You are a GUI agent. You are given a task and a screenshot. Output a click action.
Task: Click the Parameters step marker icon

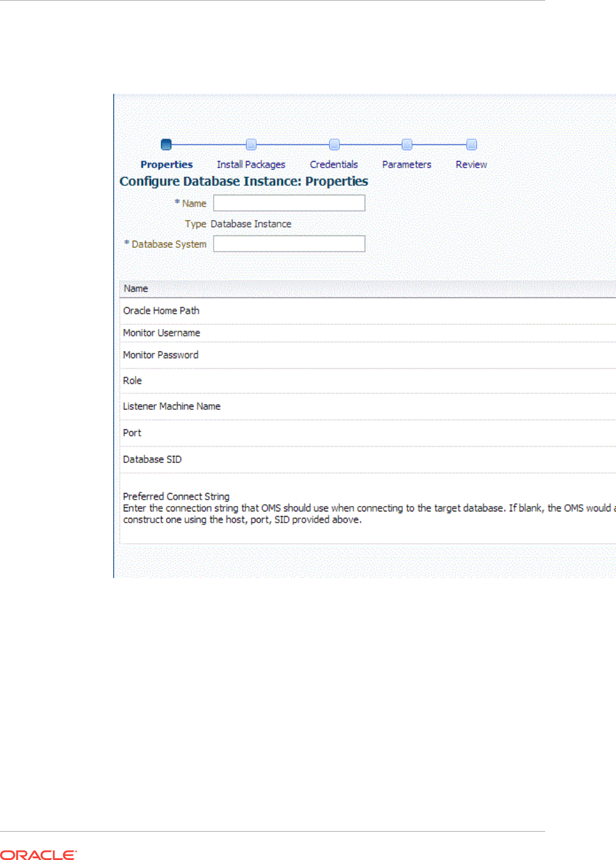pyautogui.click(x=407, y=145)
